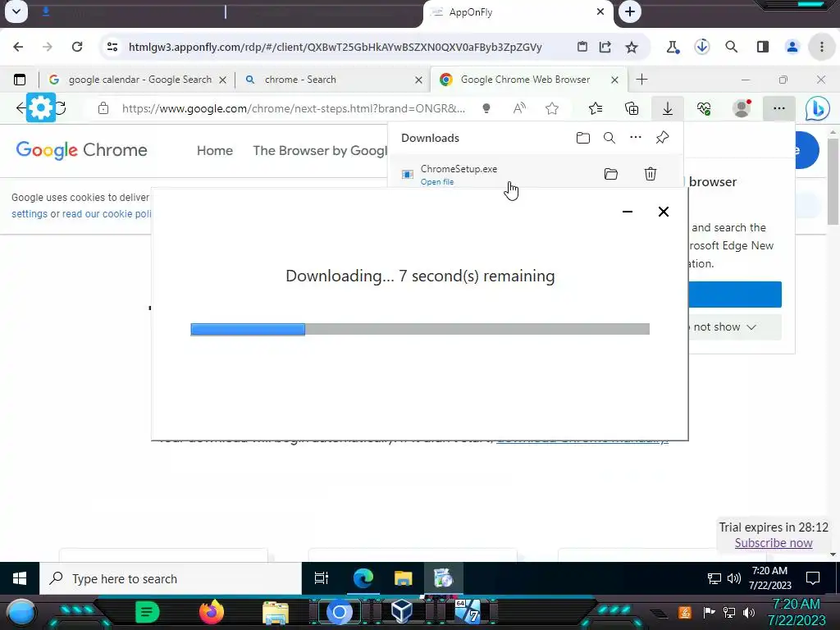Click Home in Google Chrome nav
The width and height of the screenshot is (840, 630).
[215, 151]
